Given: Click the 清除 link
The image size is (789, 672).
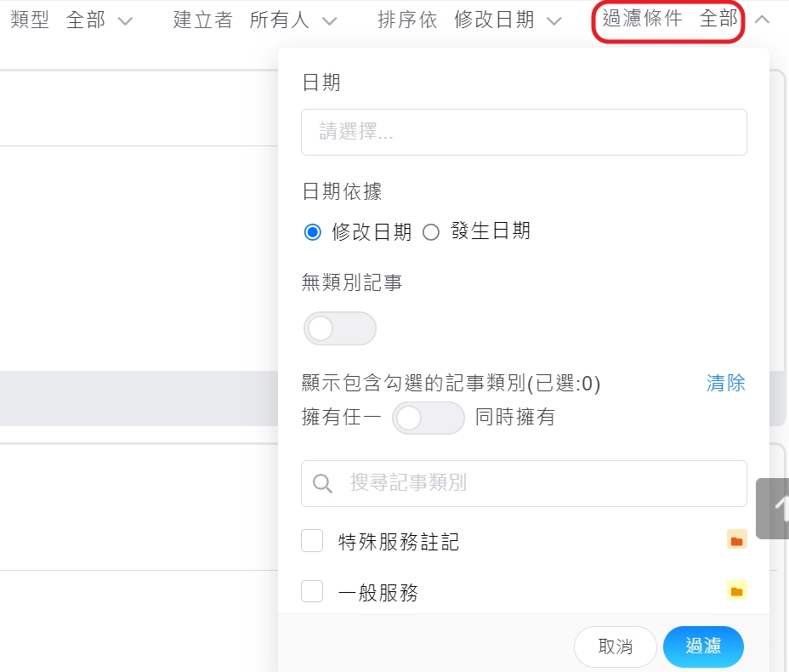Looking at the screenshot, I should click(x=725, y=384).
